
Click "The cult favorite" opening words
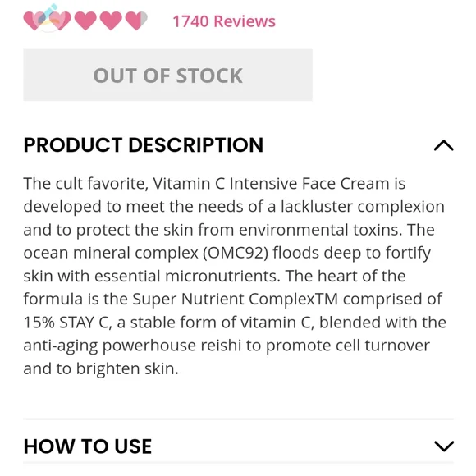[x=85, y=184]
